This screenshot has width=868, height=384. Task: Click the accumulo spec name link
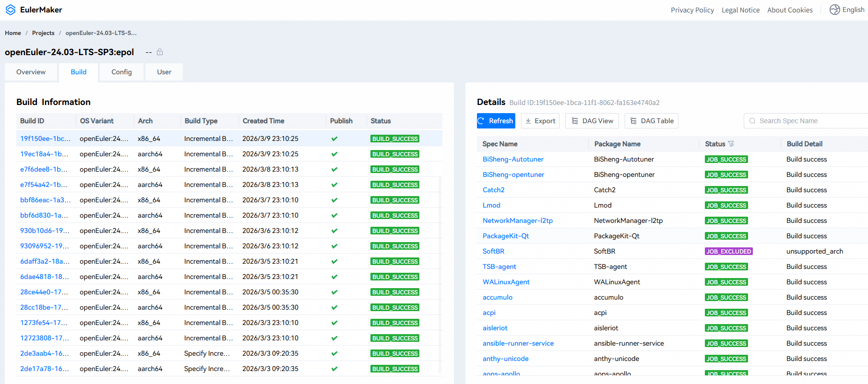click(498, 297)
